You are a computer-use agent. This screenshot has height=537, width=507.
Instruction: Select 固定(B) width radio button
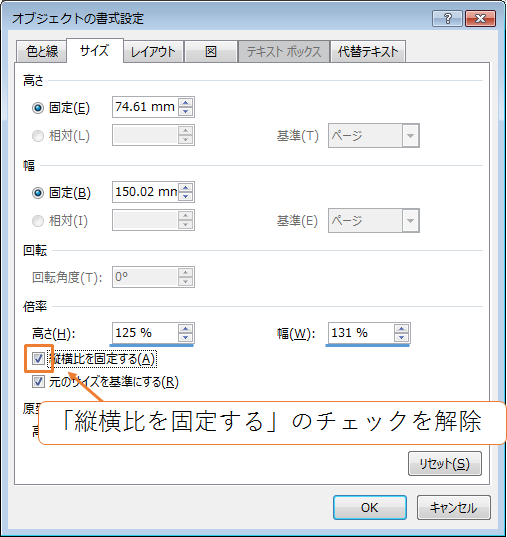(38, 193)
